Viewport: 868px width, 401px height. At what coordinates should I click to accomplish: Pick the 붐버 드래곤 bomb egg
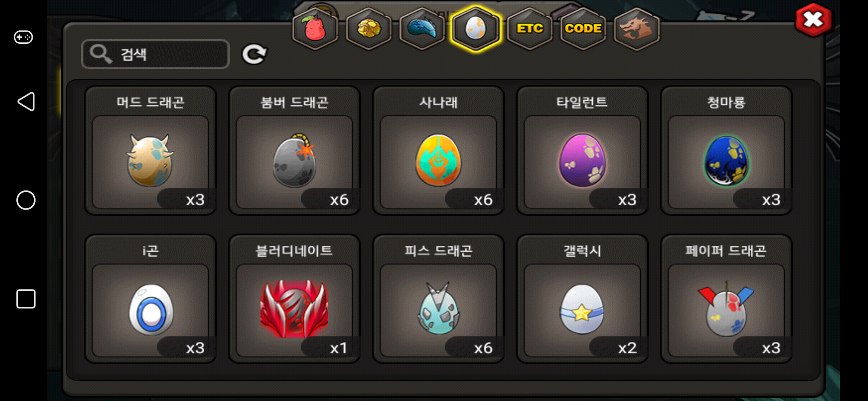point(294,150)
